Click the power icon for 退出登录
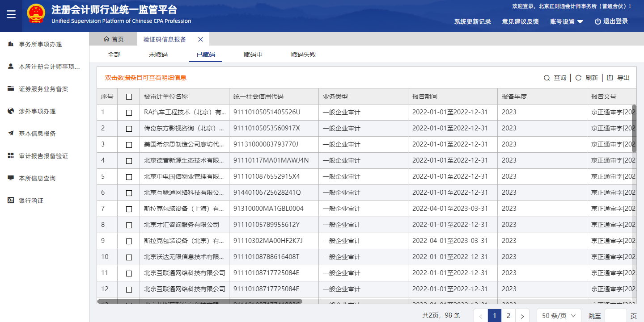 [597, 21]
